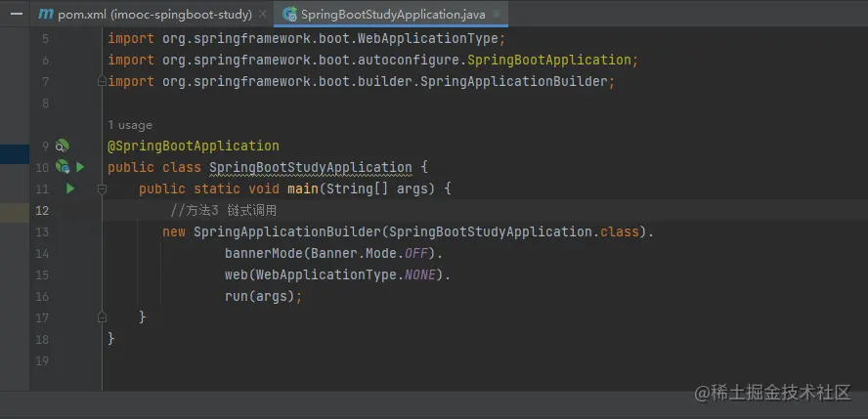Click the hide panel dash icon at top-left

18,14
